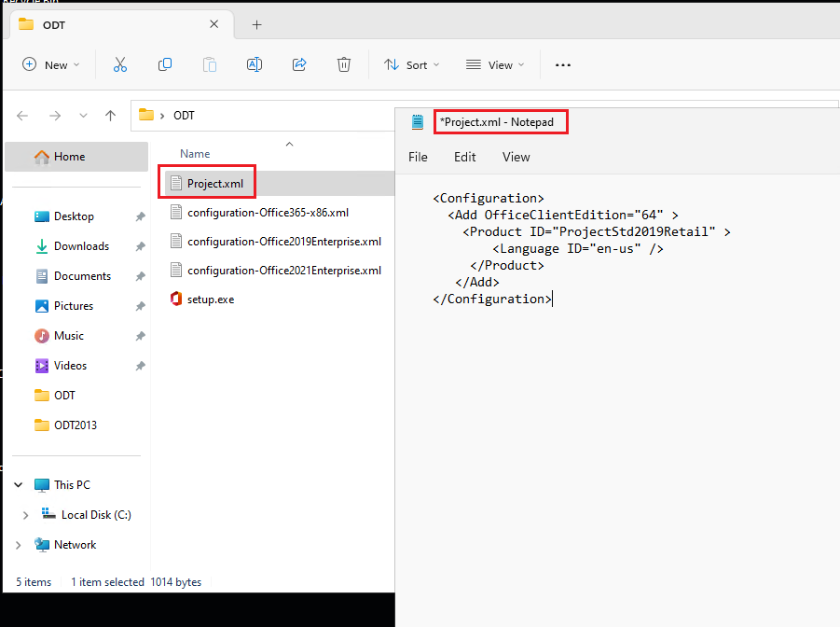Open Pictures in quick access
This screenshot has height=627, width=840.
[74, 306]
